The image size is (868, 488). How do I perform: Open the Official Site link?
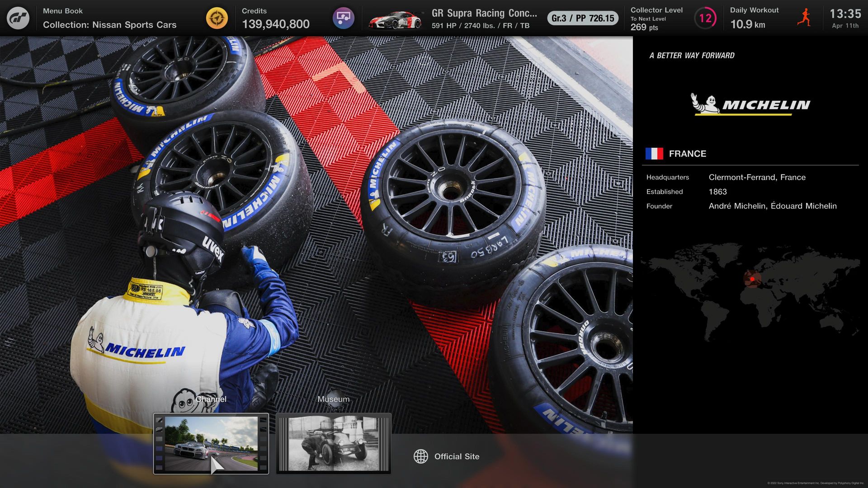(x=457, y=456)
